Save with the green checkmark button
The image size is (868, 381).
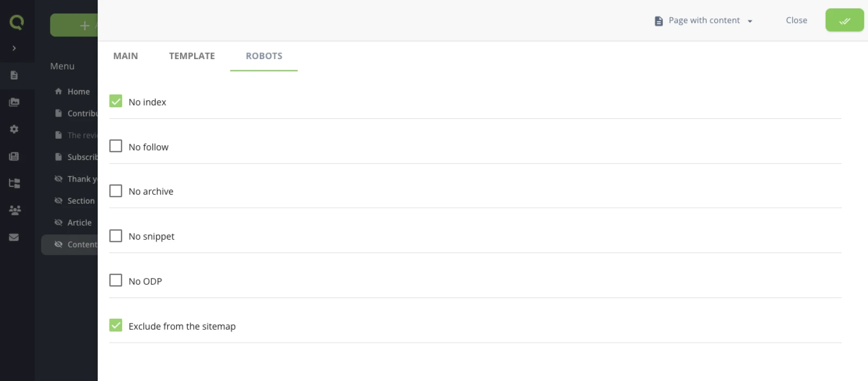(x=845, y=20)
